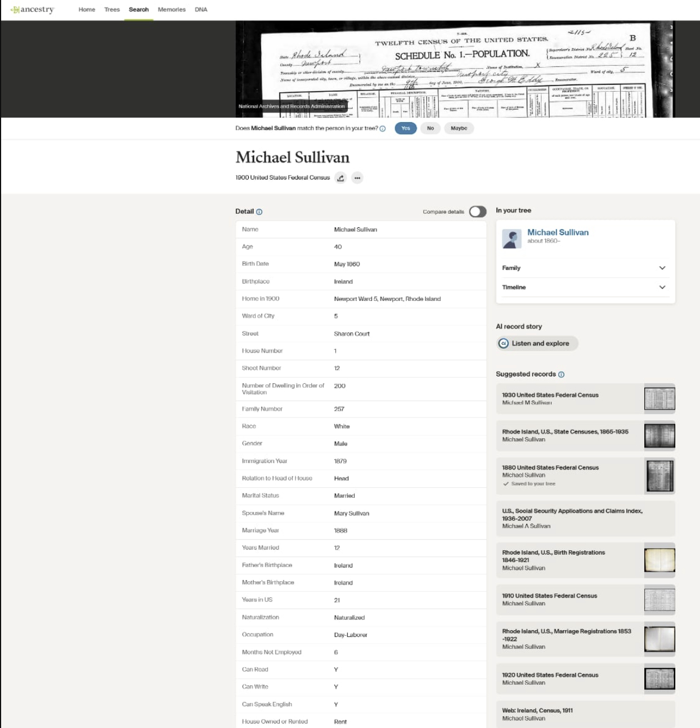The height and width of the screenshot is (728, 700).
Task: Select Yes for the person match
Action: [x=406, y=128]
